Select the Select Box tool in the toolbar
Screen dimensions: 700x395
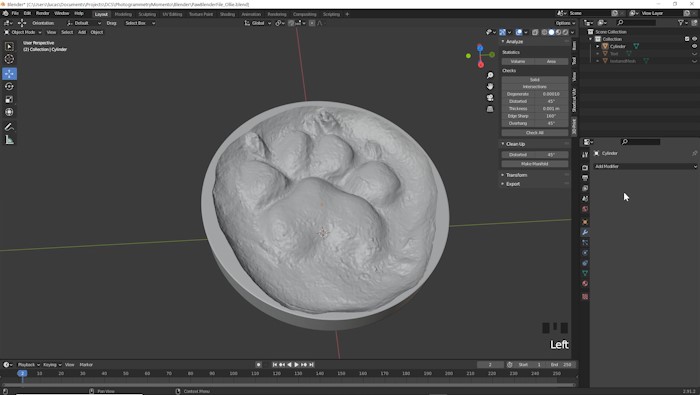point(9,46)
